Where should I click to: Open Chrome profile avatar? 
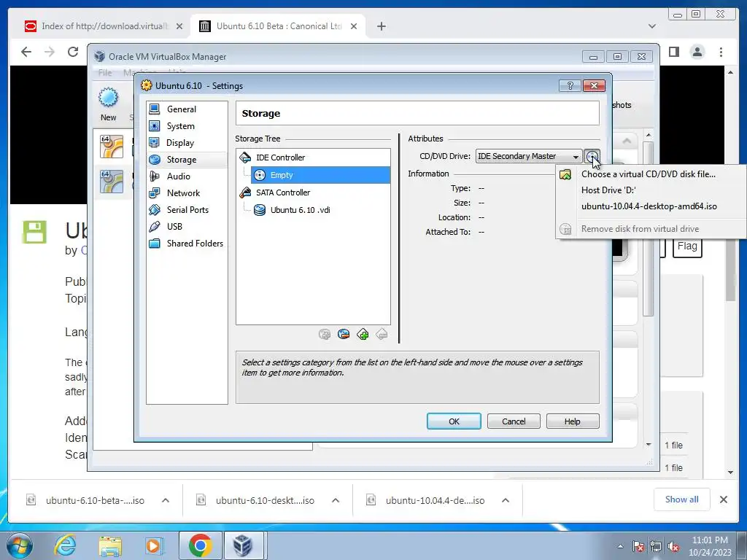697,52
